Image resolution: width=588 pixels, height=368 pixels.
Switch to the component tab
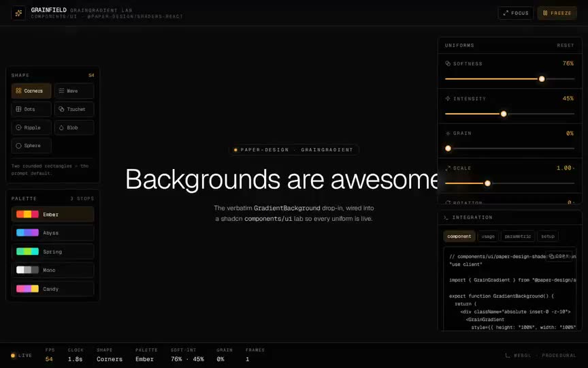459,236
